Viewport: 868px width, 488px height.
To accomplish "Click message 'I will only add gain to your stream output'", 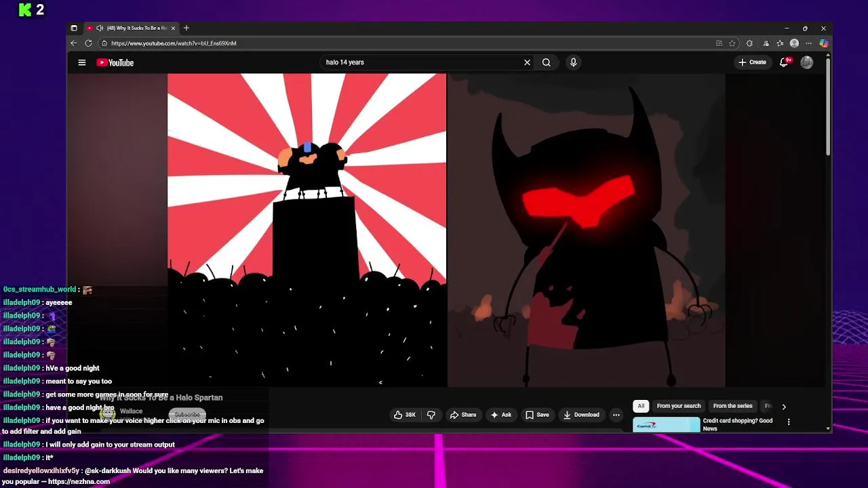I will tap(110, 445).
